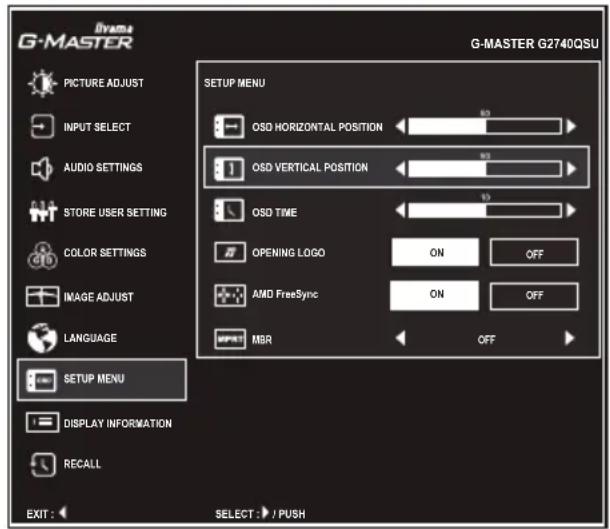Viewport: 610px width, 529px height.
Task: Click the G-MASTER G2740QSU model name
Action: tap(535, 44)
